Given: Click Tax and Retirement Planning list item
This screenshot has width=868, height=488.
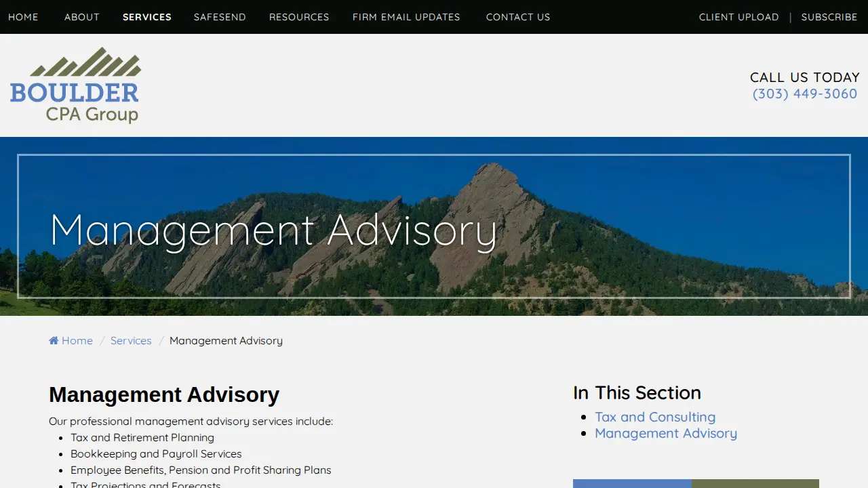Looking at the screenshot, I should [x=142, y=438].
